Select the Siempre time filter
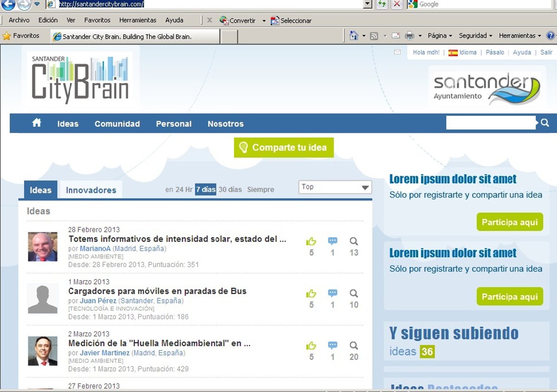 260,190
